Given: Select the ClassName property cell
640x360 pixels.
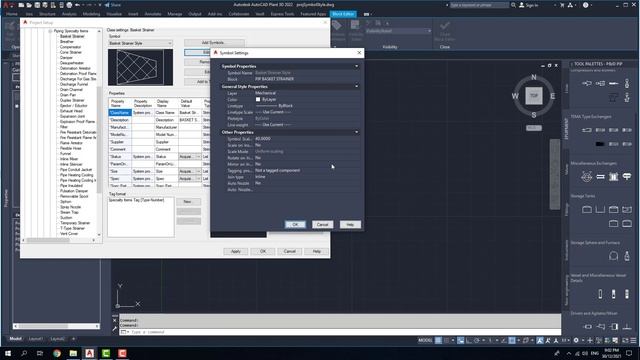Looking at the screenshot, I should pyautogui.click(x=120, y=113).
